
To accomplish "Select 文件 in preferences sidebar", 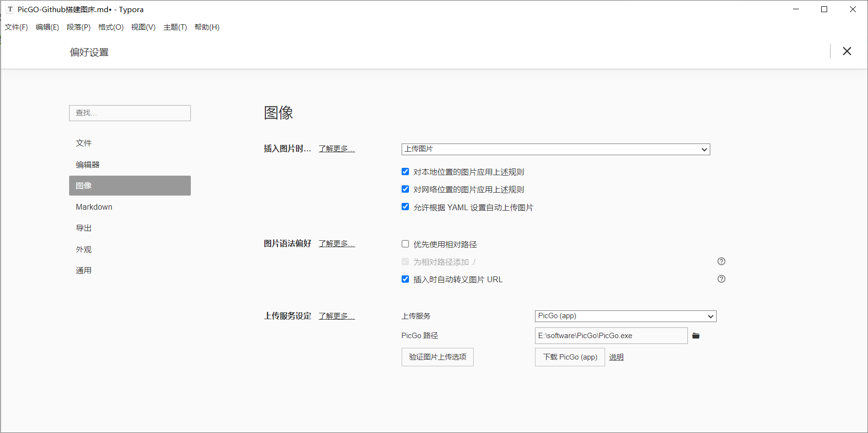I will coord(130,143).
